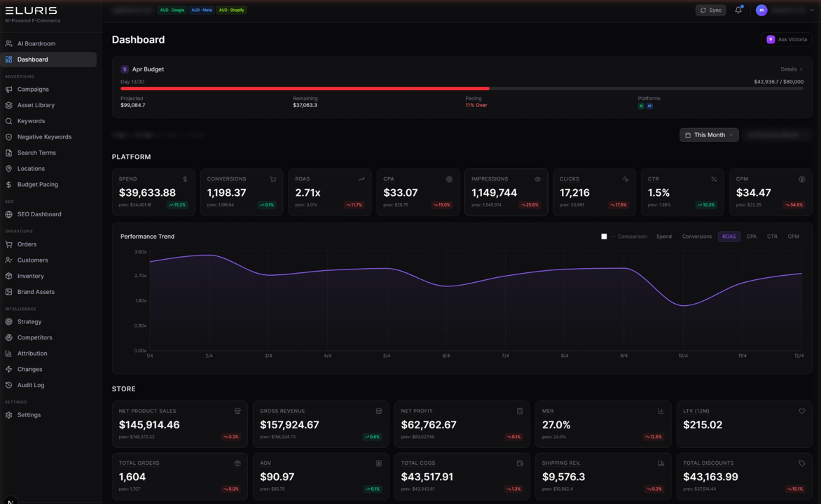Switch to the ROAS chart tab

tap(729, 236)
